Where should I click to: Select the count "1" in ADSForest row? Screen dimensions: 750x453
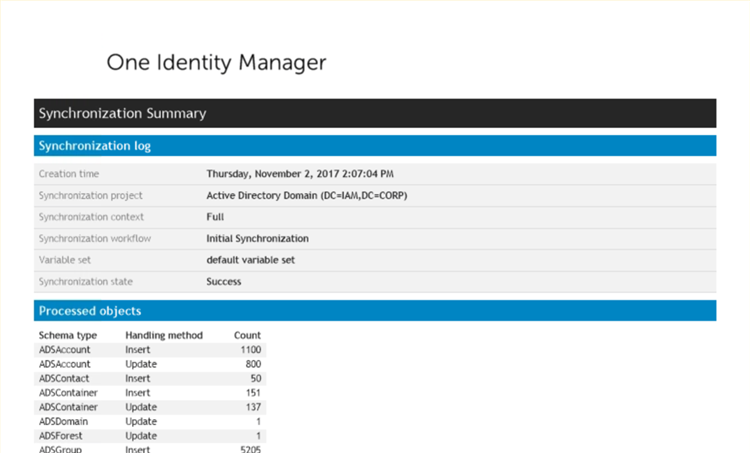(x=258, y=436)
